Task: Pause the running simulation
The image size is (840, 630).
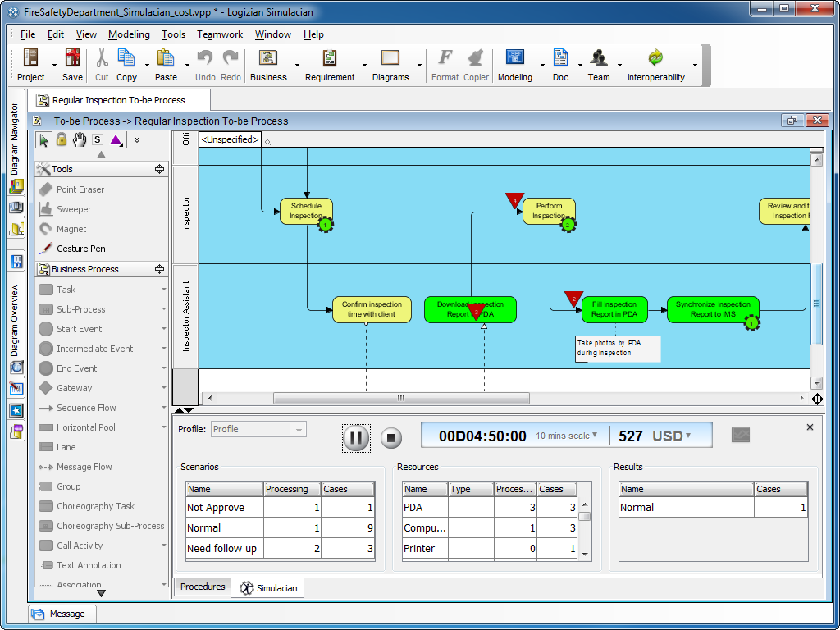Action: point(356,437)
